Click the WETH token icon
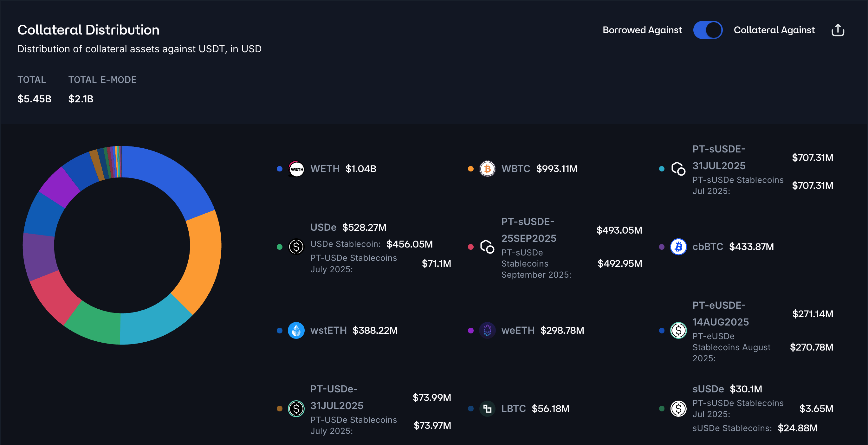This screenshot has width=868, height=445. (296, 169)
